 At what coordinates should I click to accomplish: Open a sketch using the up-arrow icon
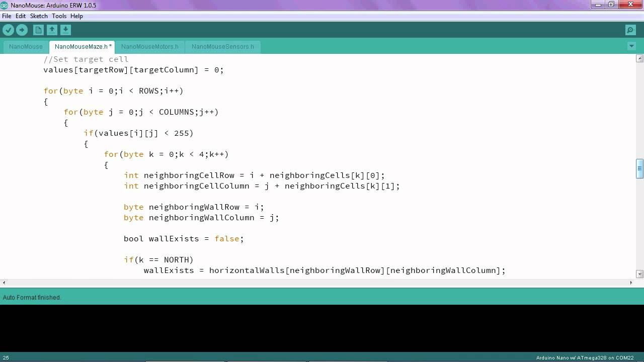coord(52,30)
